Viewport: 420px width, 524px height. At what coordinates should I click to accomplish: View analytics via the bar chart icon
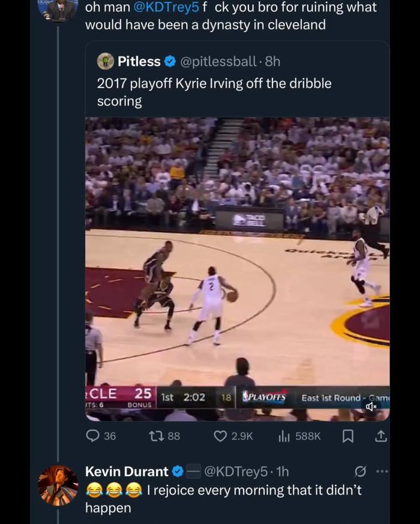(284, 436)
